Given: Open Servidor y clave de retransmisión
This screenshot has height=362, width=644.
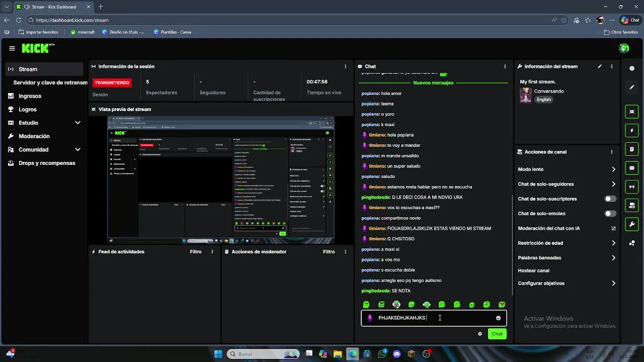Looking at the screenshot, I should 50,82.
